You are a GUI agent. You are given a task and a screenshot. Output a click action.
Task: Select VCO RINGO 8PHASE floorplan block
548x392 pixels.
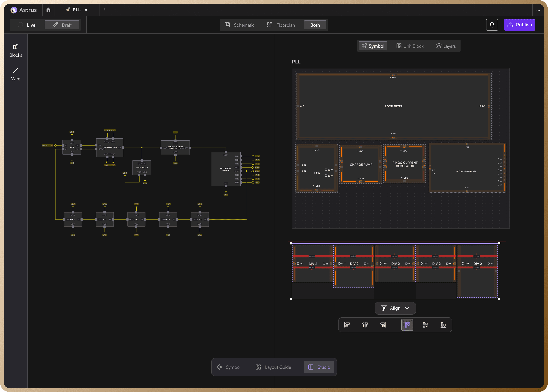(x=467, y=168)
